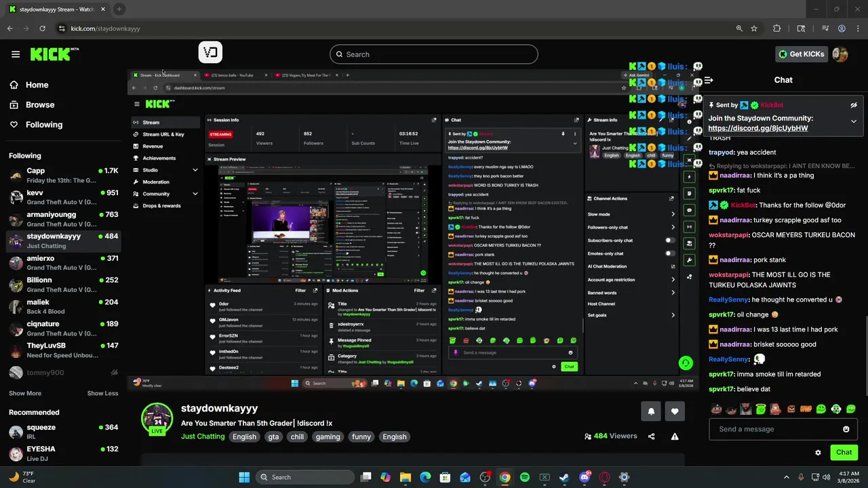Select the gta tag
The image size is (868, 488).
[273, 436]
